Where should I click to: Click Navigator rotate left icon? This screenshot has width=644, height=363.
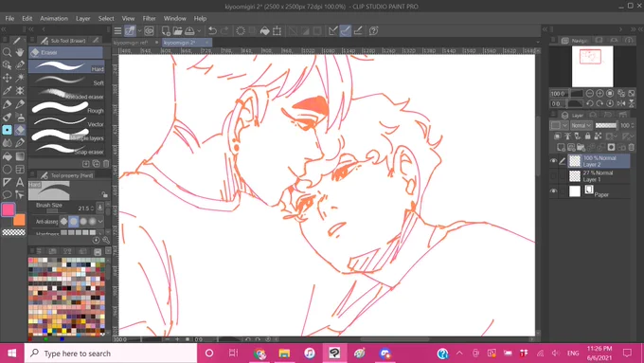[x=590, y=103]
